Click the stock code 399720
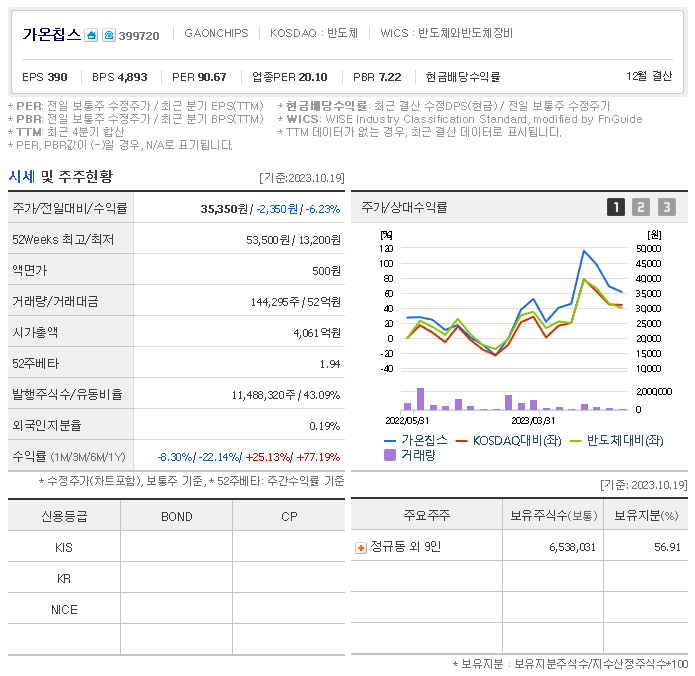The image size is (695, 676). click(x=139, y=36)
